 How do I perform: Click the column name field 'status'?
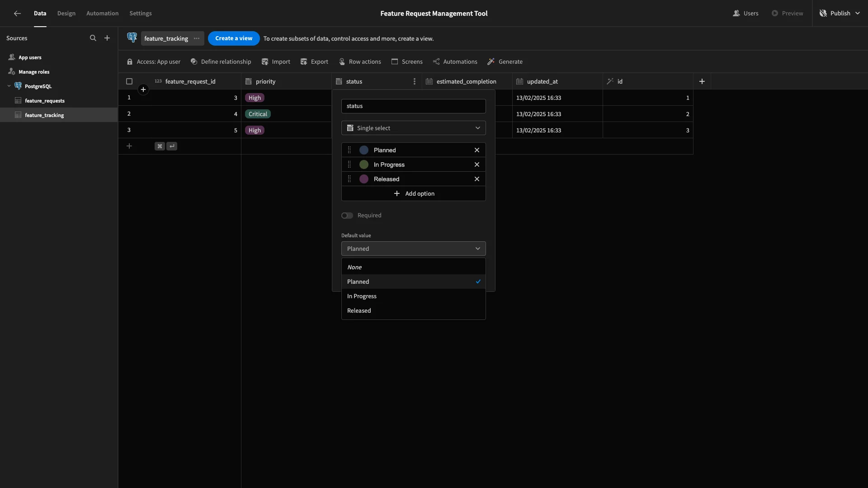(413, 106)
